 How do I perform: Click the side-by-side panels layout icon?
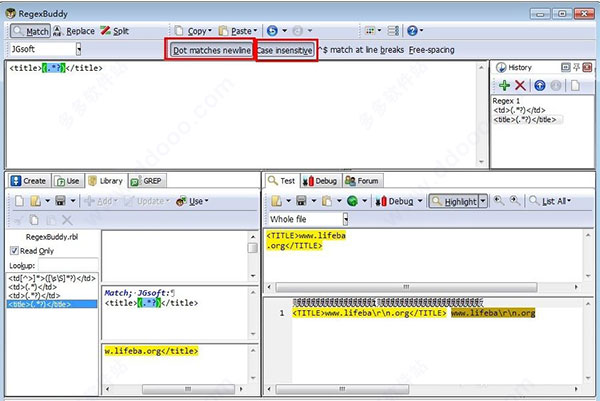(393, 31)
